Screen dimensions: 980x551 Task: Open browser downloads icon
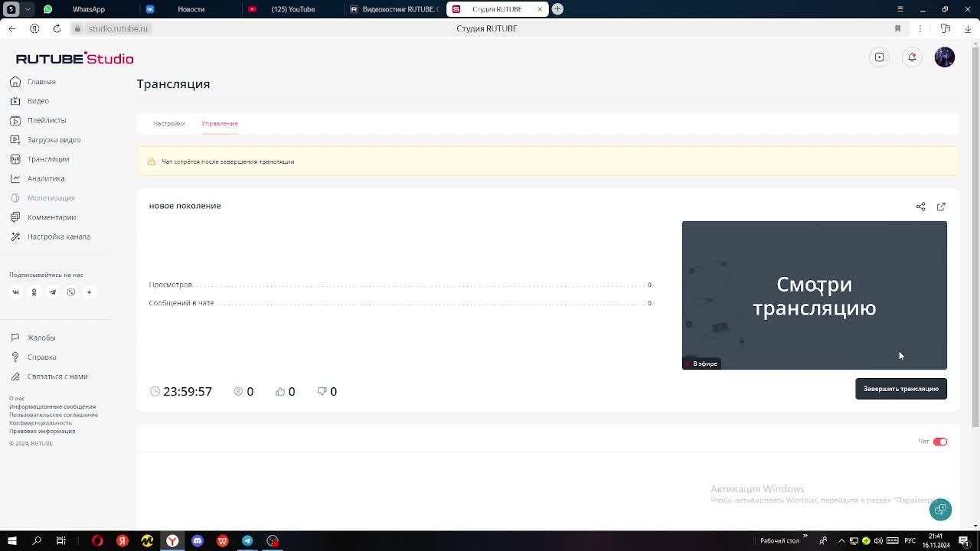point(968,28)
